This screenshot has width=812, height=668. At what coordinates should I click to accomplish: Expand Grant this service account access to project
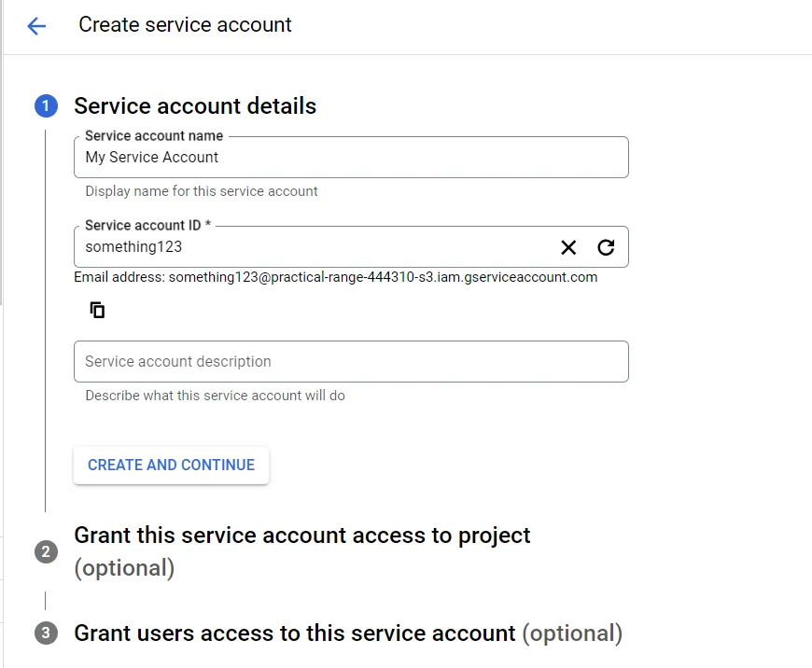301,536
